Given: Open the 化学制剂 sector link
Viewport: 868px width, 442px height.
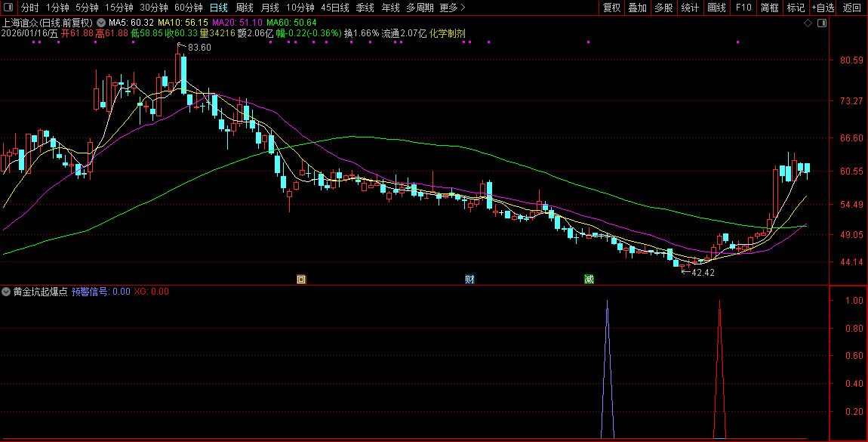Looking at the screenshot, I should pos(447,33).
